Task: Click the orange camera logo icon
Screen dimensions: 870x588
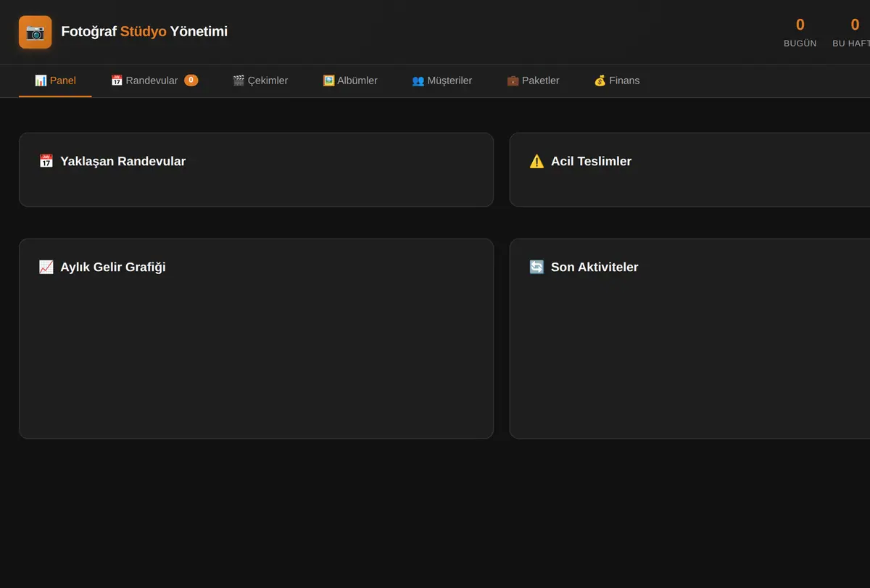Action: [x=35, y=32]
